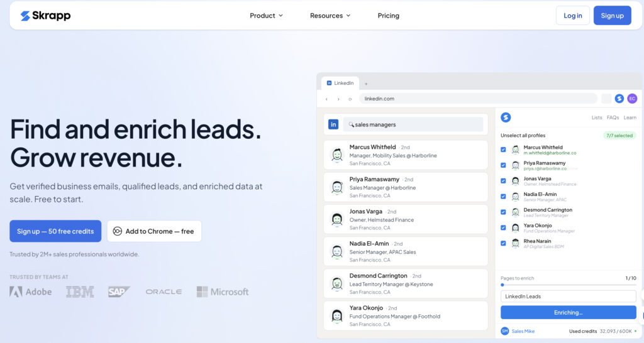Click Add to Chrome — free button
644x343 pixels.
coord(154,231)
